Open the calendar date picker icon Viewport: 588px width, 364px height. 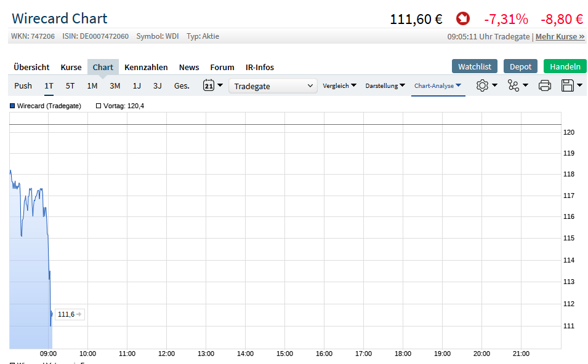click(209, 85)
